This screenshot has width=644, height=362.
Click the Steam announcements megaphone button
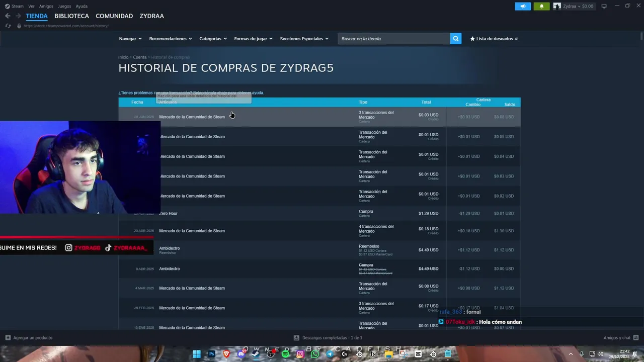(523, 6)
